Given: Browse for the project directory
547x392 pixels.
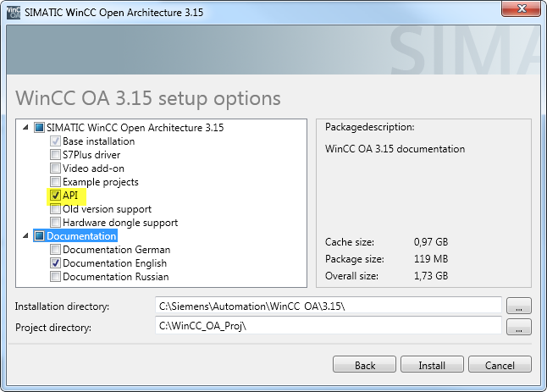Looking at the screenshot, I should click(519, 327).
